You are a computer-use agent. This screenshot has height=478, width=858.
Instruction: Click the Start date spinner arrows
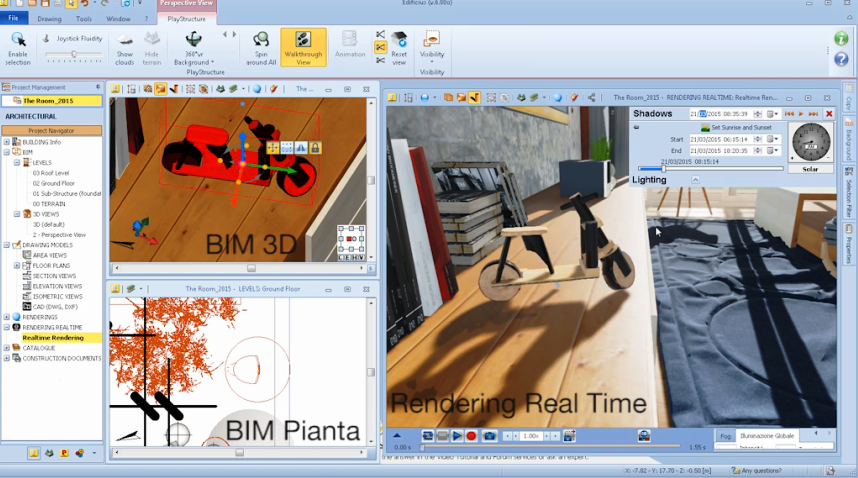tap(758, 139)
